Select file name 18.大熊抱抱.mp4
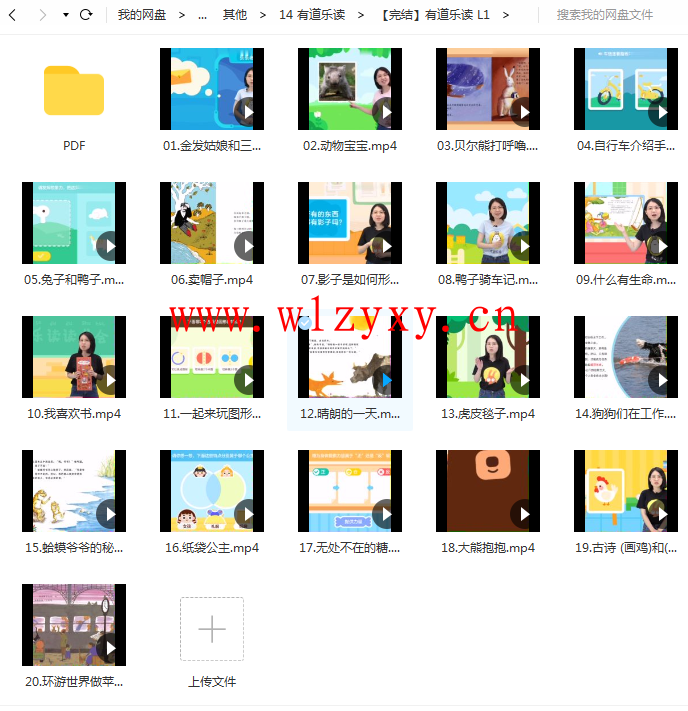Screen dimensions: 688x711 (x=488, y=548)
